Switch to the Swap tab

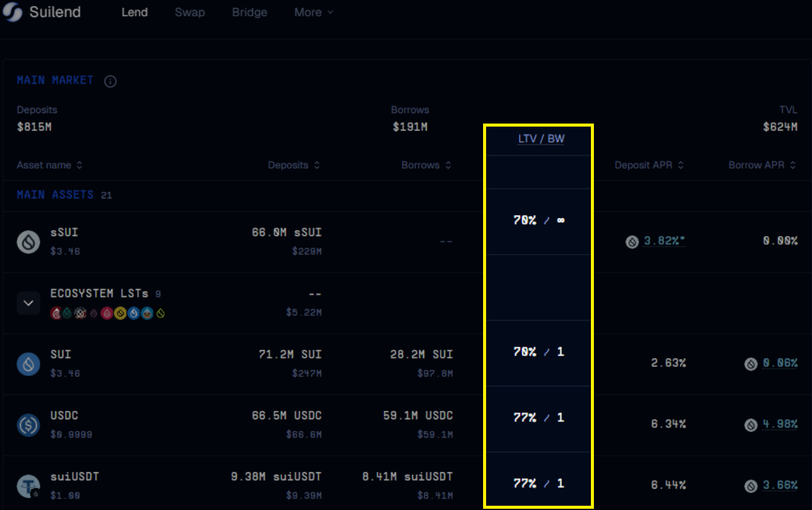(x=189, y=13)
